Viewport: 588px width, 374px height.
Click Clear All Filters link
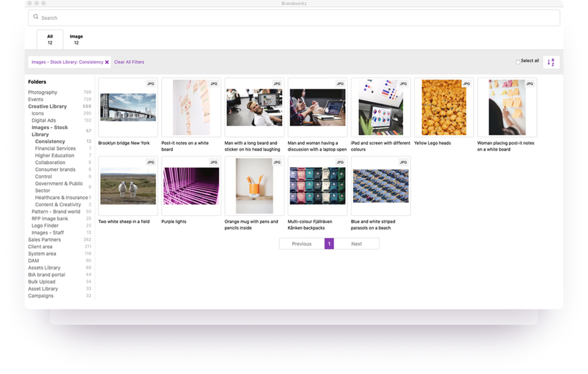(x=129, y=62)
